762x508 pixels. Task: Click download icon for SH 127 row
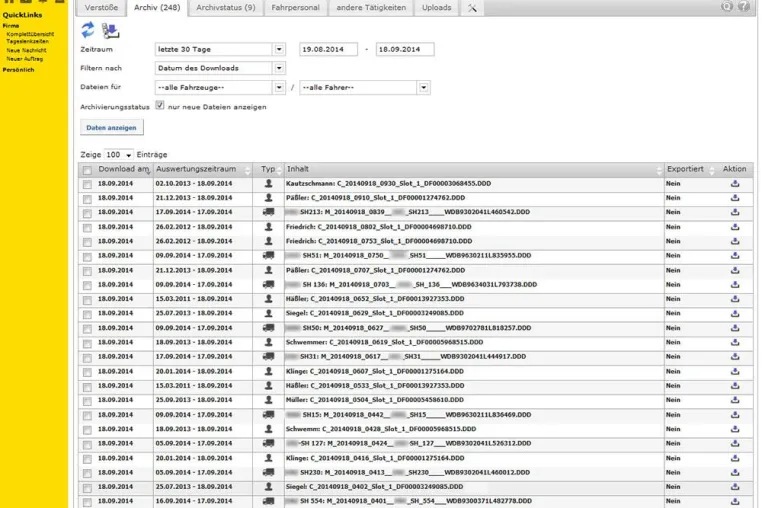(x=735, y=443)
